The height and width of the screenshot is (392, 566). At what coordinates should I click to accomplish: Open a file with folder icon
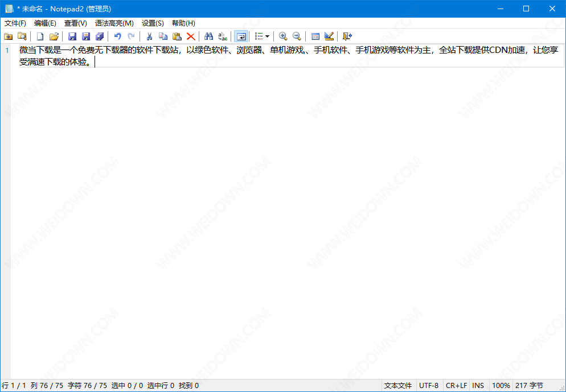point(54,36)
